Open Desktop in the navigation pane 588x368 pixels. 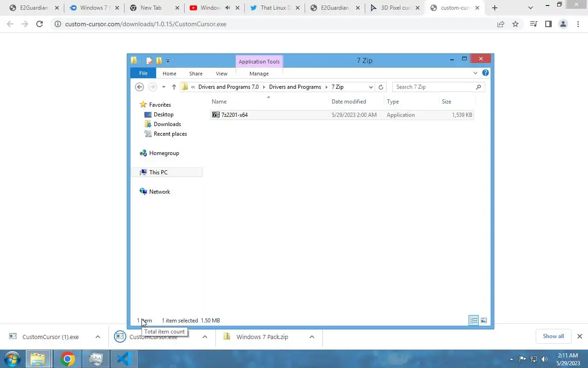pyautogui.click(x=164, y=115)
